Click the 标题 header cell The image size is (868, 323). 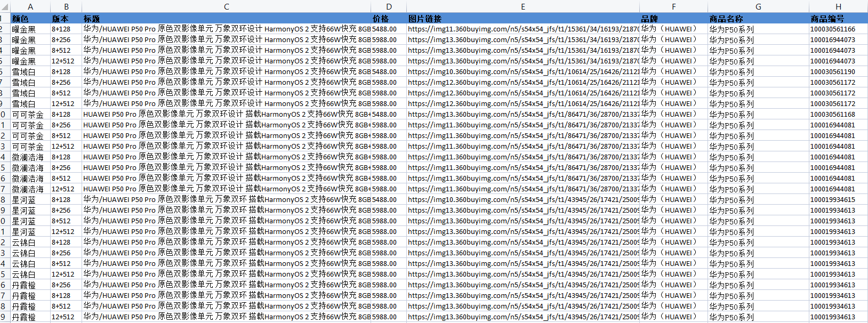click(x=227, y=19)
